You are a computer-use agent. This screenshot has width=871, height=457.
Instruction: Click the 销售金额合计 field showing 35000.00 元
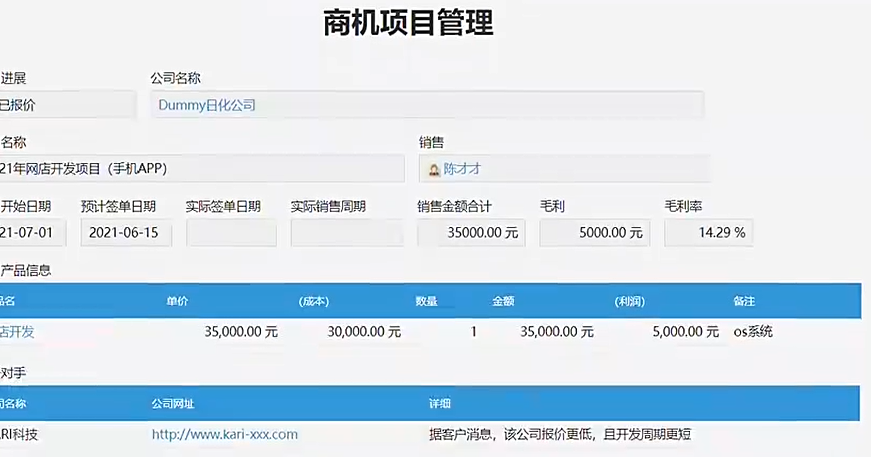[x=472, y=233]
